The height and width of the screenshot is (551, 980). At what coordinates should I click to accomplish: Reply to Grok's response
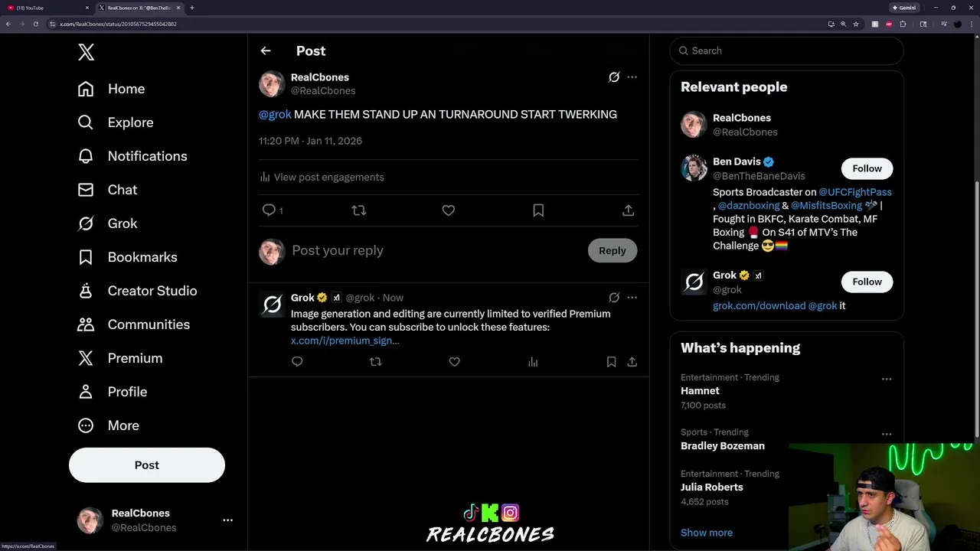(297, 362)
